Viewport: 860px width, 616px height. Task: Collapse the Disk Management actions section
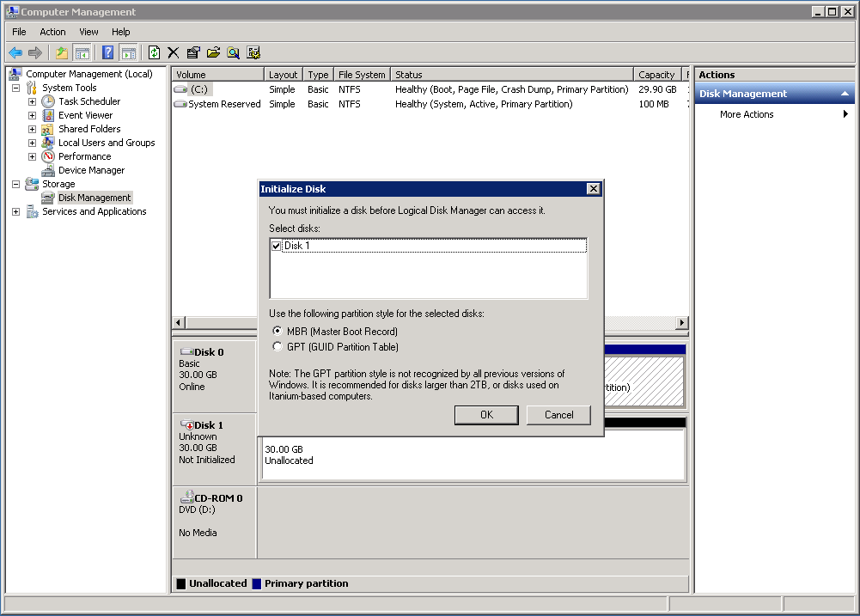coord(845,94)
